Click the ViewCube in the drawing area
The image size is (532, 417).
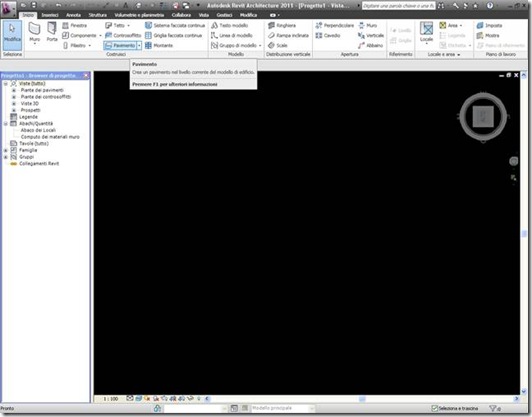[483, 116]
